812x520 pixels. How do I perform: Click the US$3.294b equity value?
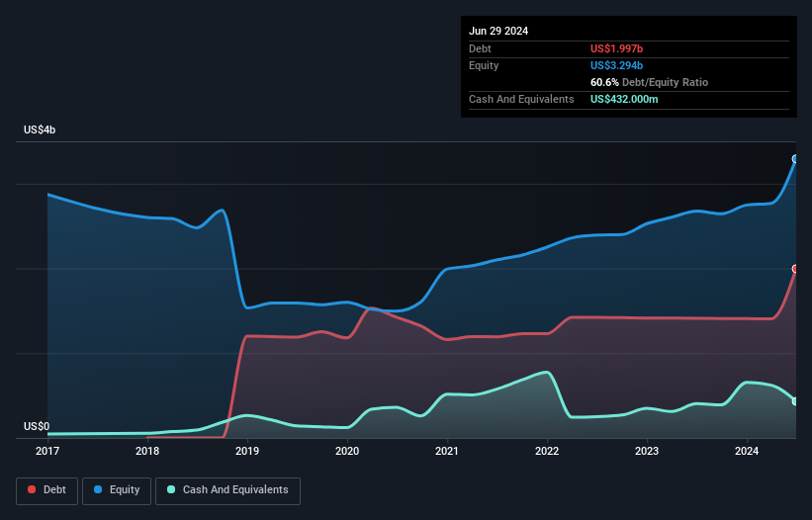(x=616, y=65)
